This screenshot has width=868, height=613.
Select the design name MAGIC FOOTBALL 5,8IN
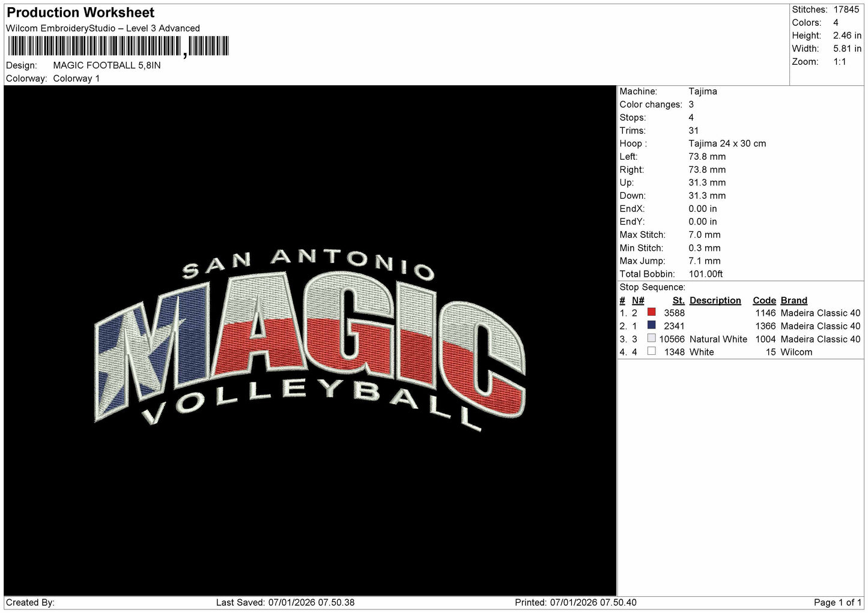pos(107,65)
